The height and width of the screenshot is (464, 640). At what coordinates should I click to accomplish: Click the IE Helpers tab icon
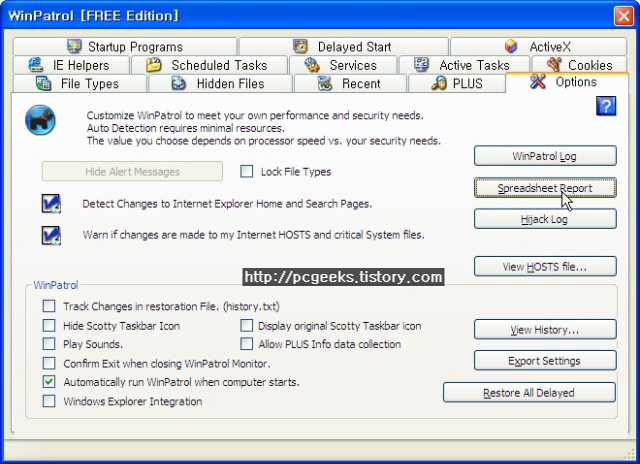click(36, 64)
